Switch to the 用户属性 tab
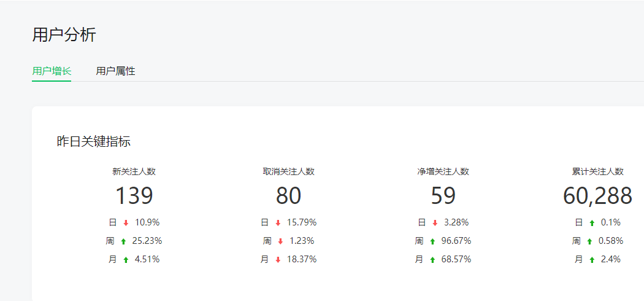Image resolution: width=644 pixels, height=301 pixels. [x=115, y=71]
